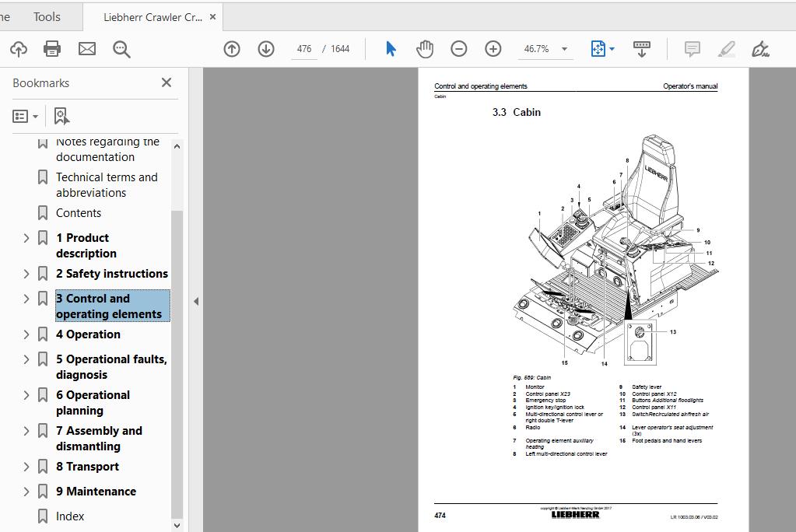Screen dimensions: 796x532
Task: Jump to 4 Operation bookmark
Action: click(89, 334)
